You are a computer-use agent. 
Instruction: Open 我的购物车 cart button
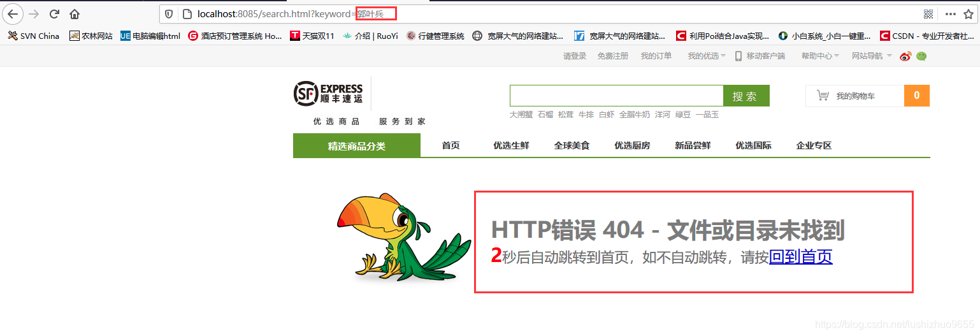[854, 96]
